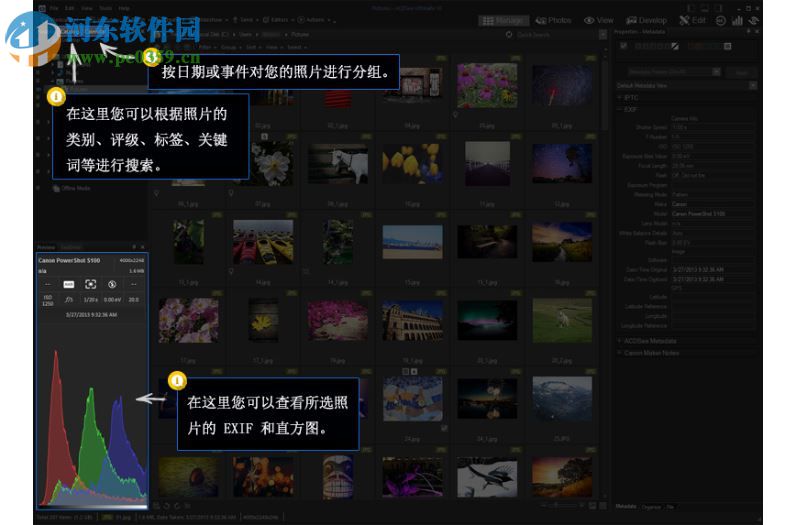Click the file list vertical scrollbar
Screen dimensions: 796x525
[604, 94]
